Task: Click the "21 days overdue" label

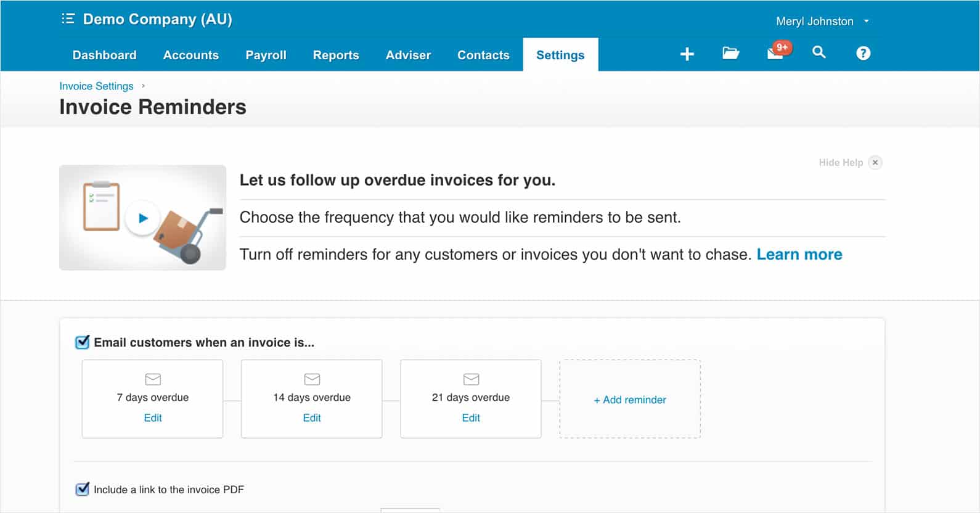Action: click(471, 398)
